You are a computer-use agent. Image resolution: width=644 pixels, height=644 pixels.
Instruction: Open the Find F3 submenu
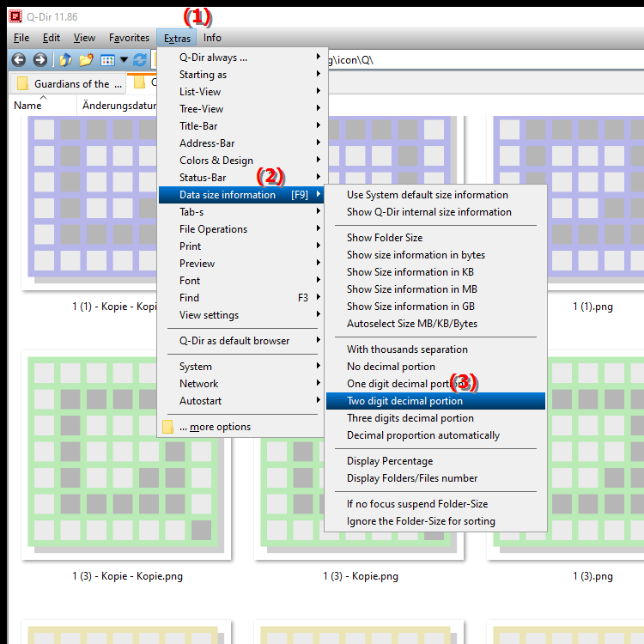click(242, 298)
